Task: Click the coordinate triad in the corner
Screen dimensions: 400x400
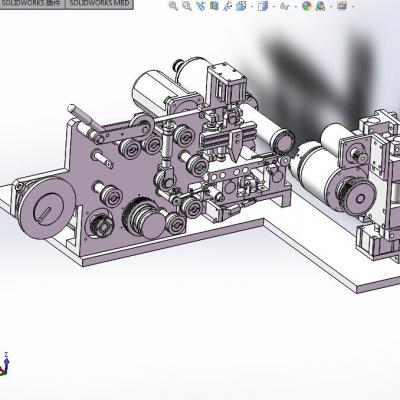Action: (5, 364)
